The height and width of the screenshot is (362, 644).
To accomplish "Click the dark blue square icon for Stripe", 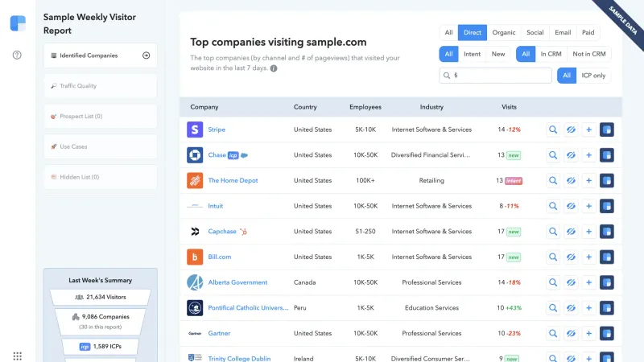I will 607,130.
